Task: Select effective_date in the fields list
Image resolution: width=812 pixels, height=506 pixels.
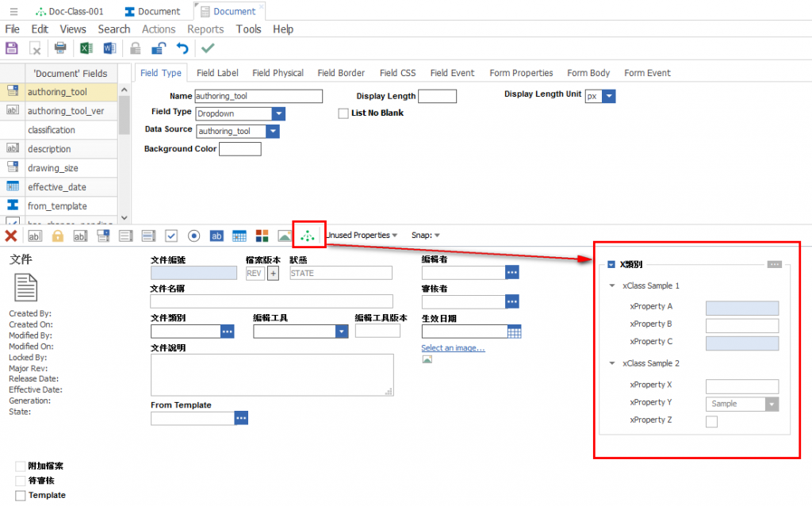Action: tap(59, 187)
